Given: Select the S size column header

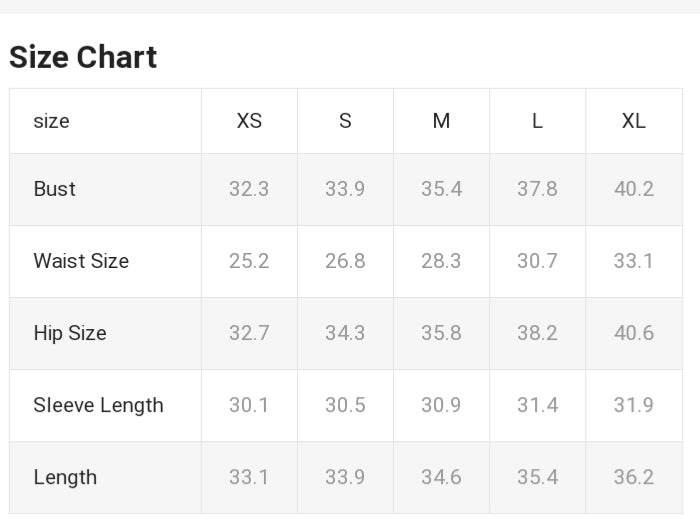Looking at the screenshot, I should click(345, 121).
